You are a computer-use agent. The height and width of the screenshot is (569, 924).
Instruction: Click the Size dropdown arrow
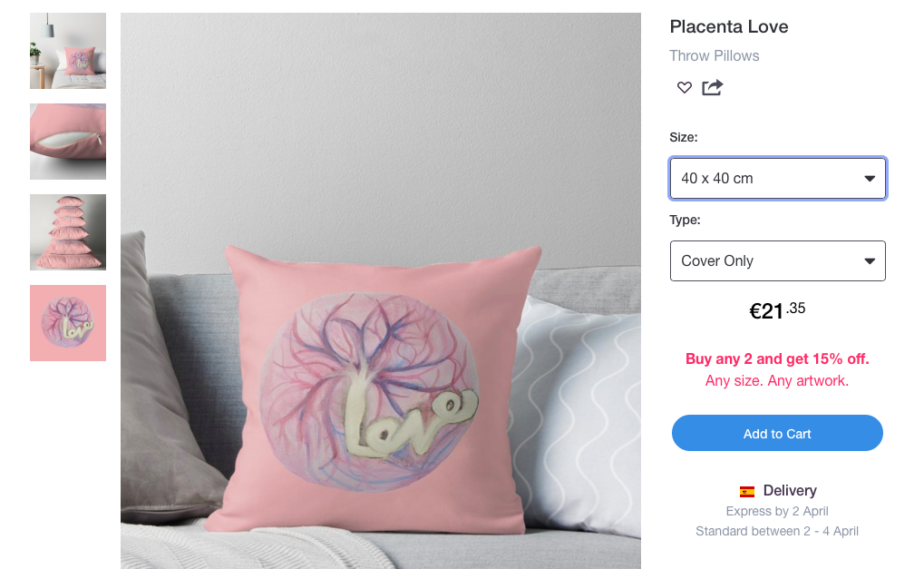[870, 179]
